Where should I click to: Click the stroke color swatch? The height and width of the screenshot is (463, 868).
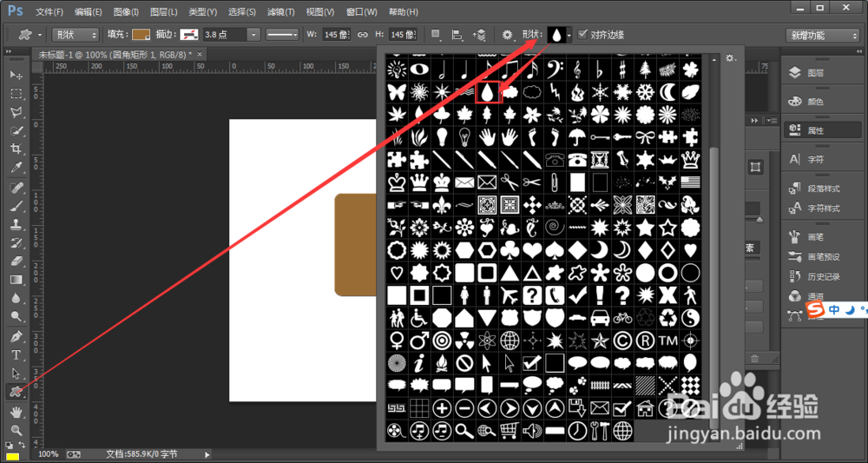pyautogui.click(x=190, y=35)
